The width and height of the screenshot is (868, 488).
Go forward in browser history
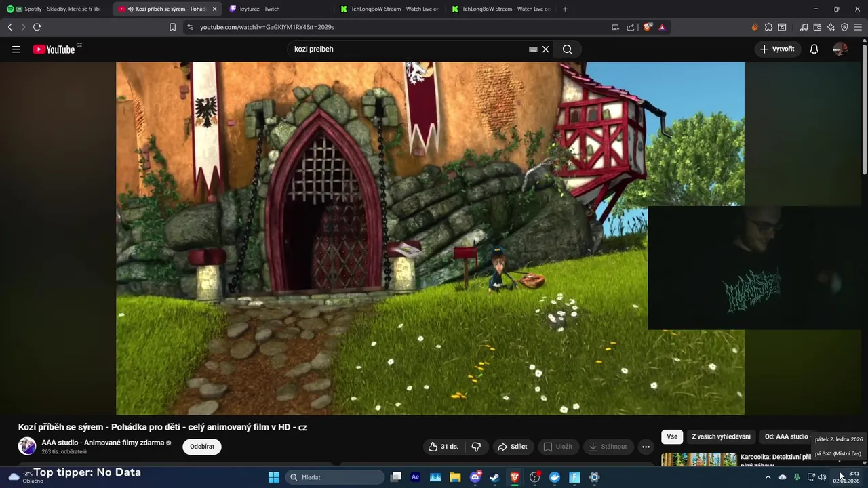[23, 27]
